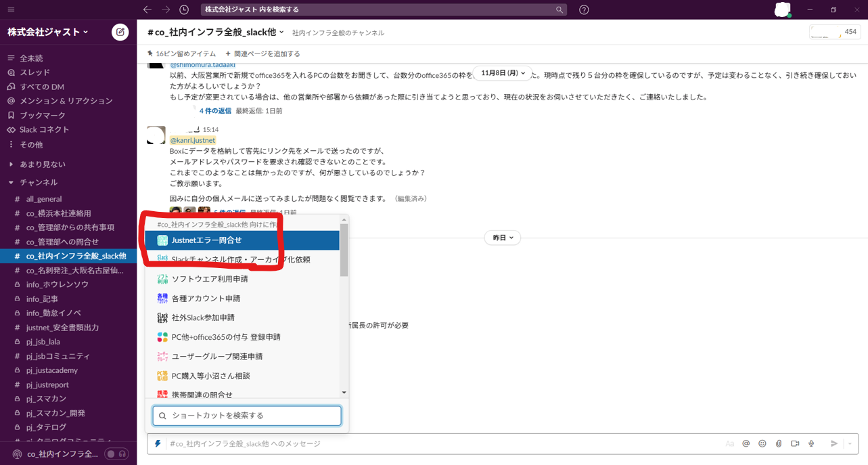The width and height of the screenshot is (868, 465).
Task: Open the 昨日 date dropdown
Action: 503,238
